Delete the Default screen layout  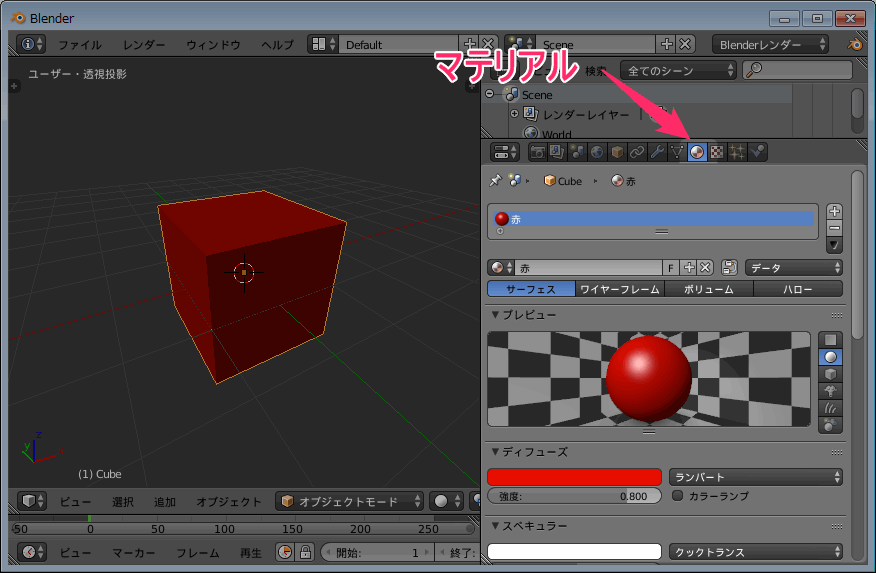[488, 44]
